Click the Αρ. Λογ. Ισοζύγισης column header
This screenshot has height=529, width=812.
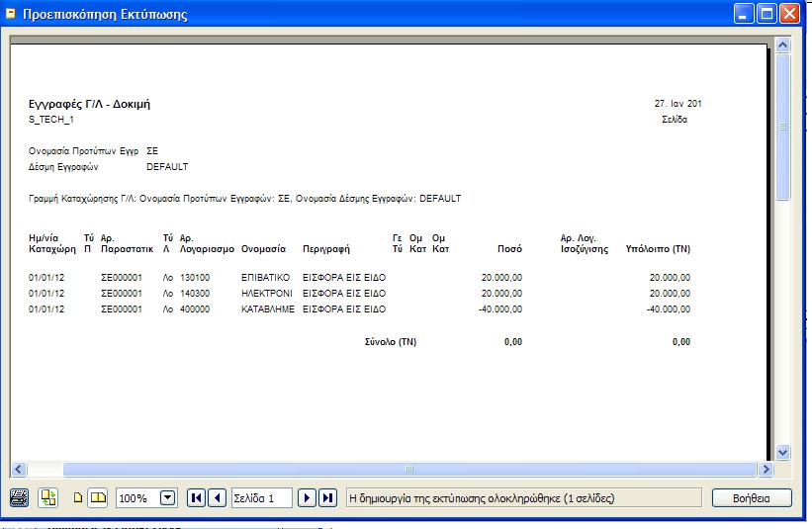pos(585,243)
